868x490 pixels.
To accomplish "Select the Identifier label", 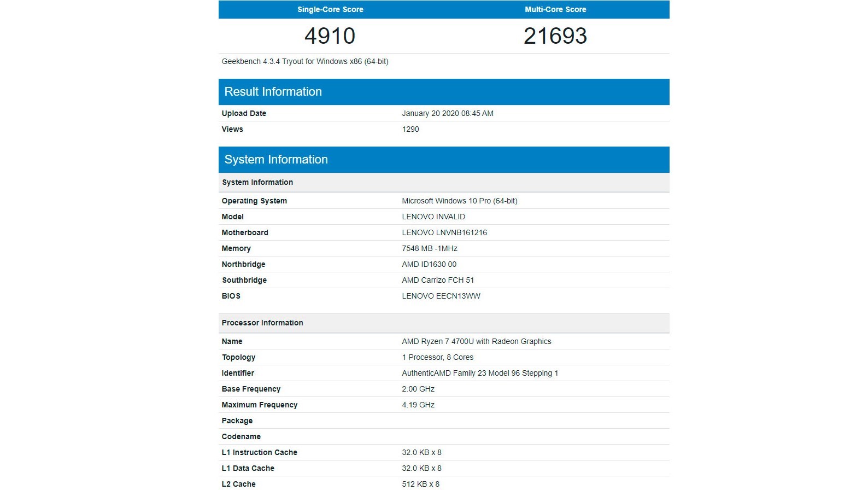I will [238, 373].
